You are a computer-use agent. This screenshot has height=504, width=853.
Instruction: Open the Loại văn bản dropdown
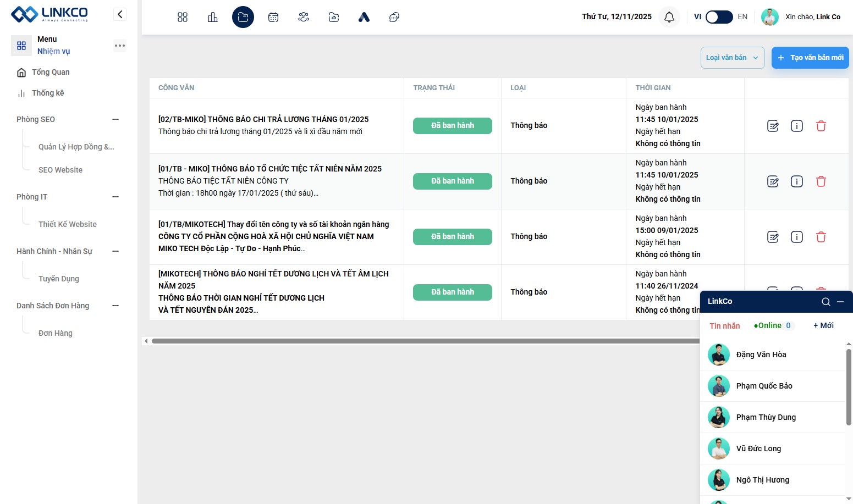pos(732,58)
